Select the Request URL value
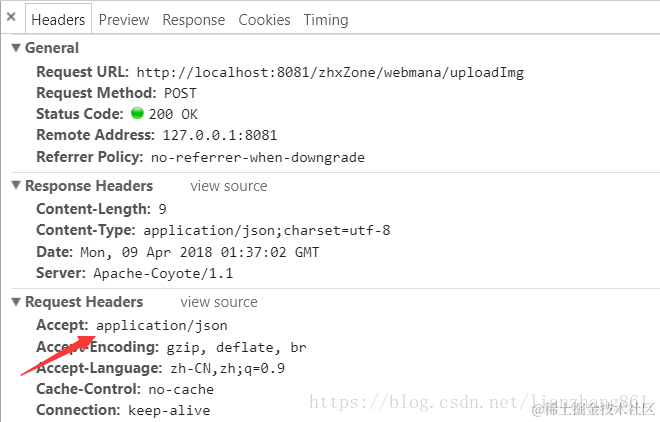The height and width of the screenshot is (422, 660). [x=330, y=73]
